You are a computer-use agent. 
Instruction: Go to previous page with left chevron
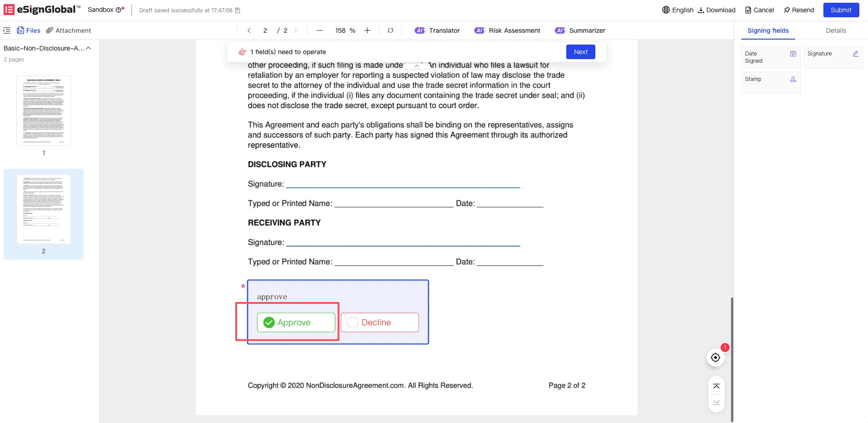coord(249,30)
